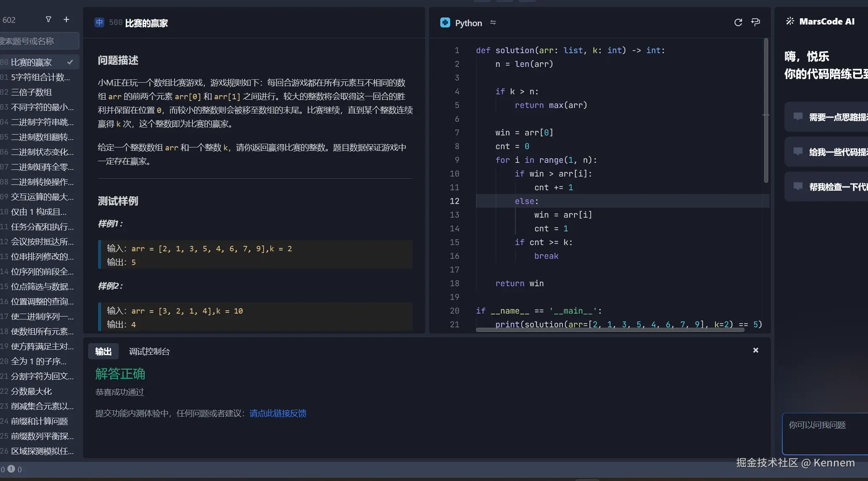Switch to the 调试控制台 tab

149,351
